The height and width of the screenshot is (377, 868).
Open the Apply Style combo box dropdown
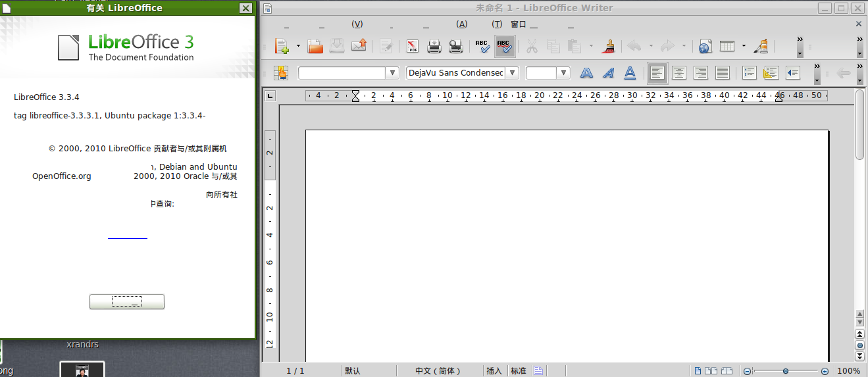click(392, 73)
